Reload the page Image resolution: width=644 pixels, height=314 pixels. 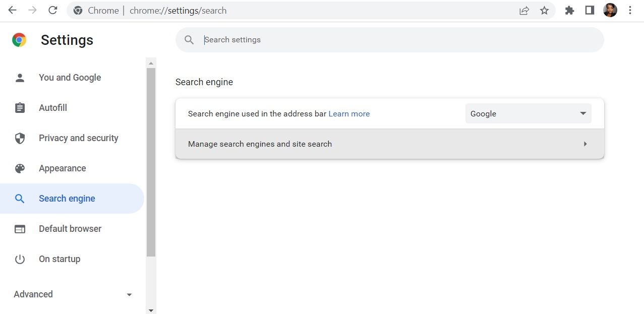coord(52,10)
